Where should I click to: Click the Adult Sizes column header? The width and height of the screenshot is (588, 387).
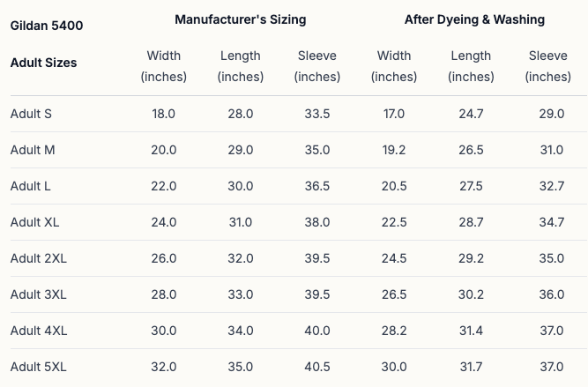(43, 63)
